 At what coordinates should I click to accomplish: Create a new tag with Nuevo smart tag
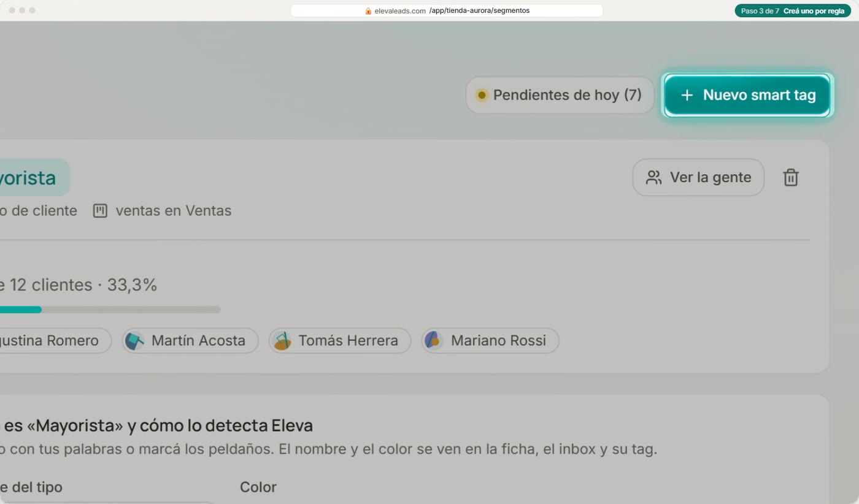pos(747,95)
